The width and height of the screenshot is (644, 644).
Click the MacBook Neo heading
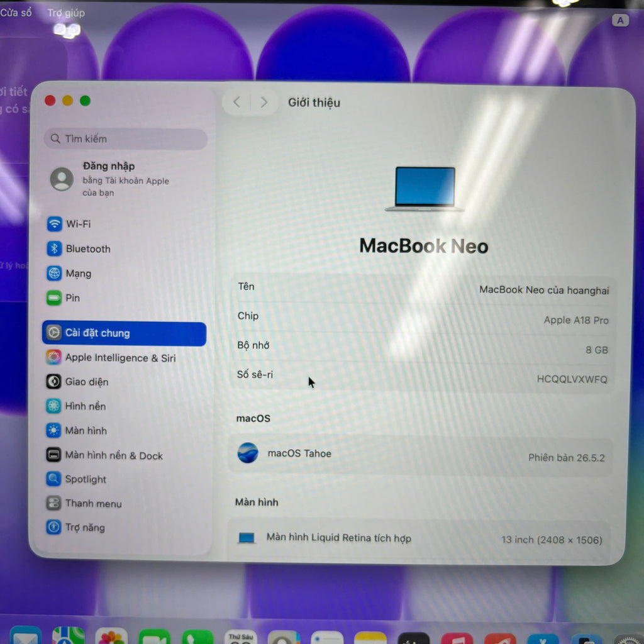[x=424, y=246]
